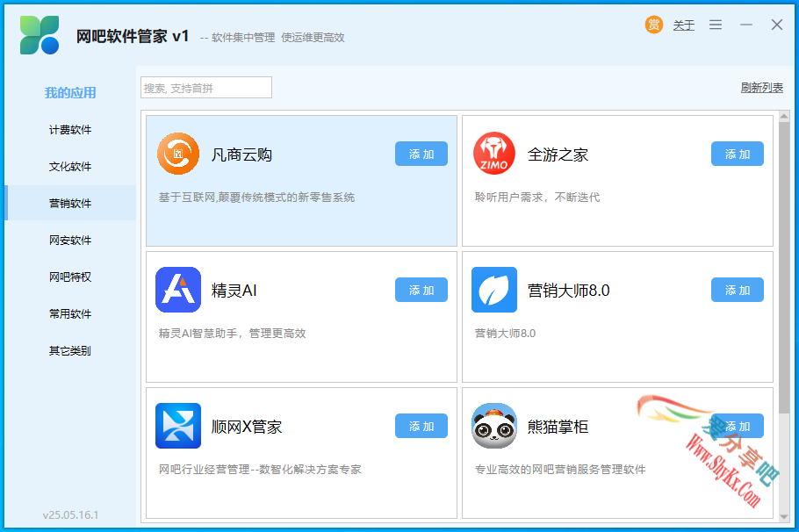
Task: Click the scrollbar up arrow
Action: (x=784, y=117)
